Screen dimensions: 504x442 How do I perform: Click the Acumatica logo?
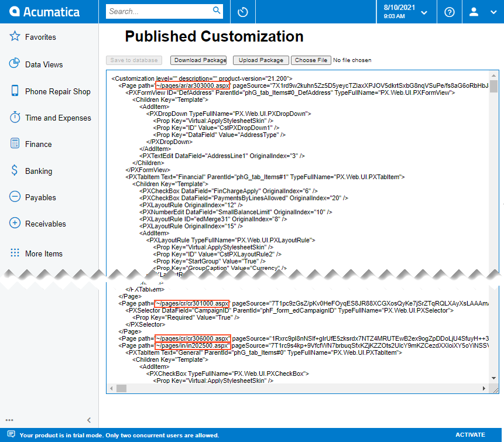click(44, 12)
